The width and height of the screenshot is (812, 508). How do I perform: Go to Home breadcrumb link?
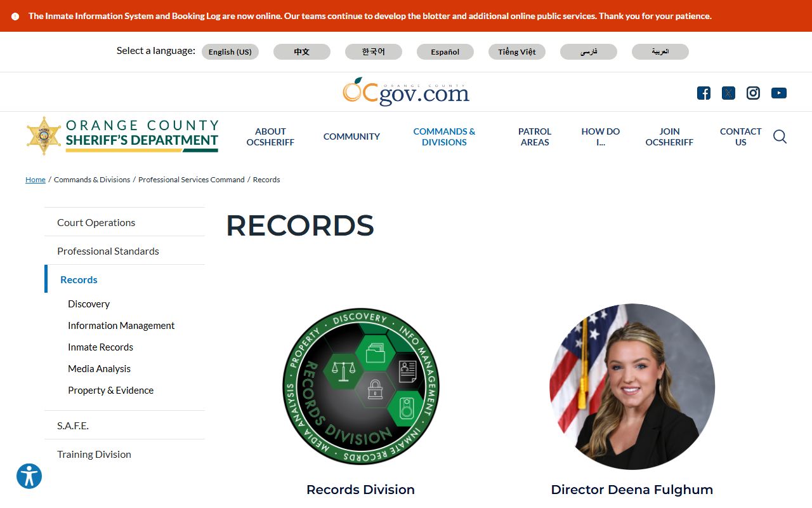(x=36, y=180)
